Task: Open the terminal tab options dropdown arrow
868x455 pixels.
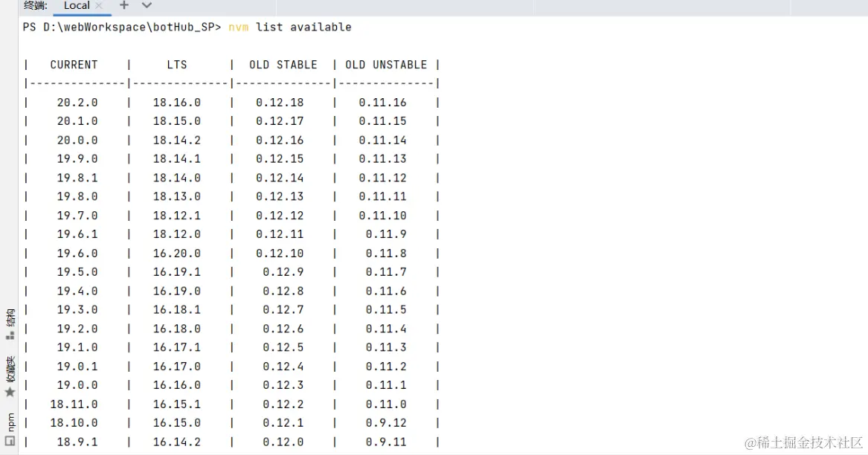Action: 146,5
